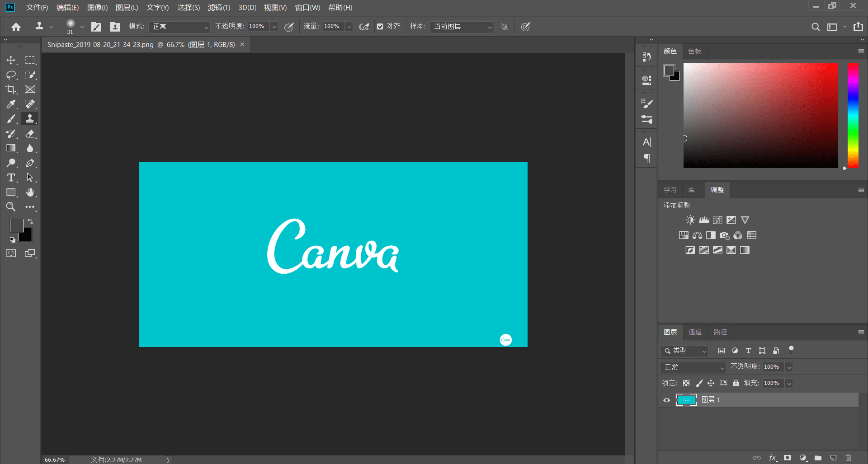Open the 滤镜(T) menu
Viewport: 868px width, 464px height.
pyautogui.click(x=219, y=8)
